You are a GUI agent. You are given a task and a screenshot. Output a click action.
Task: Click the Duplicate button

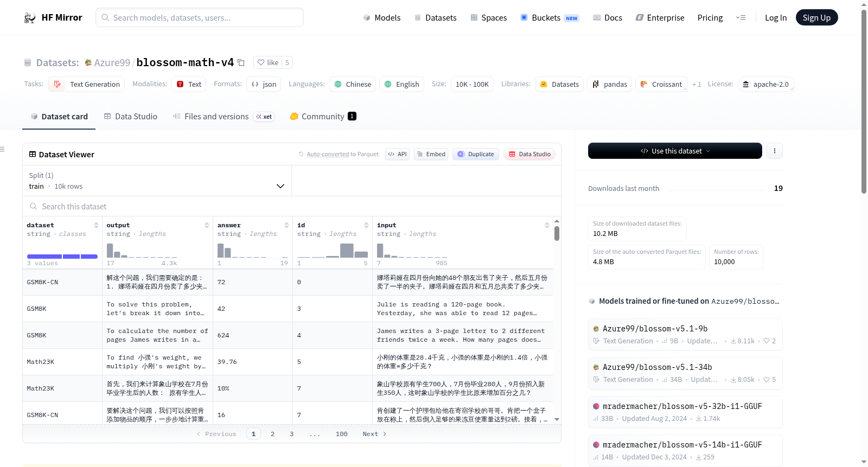pos(475,154)
